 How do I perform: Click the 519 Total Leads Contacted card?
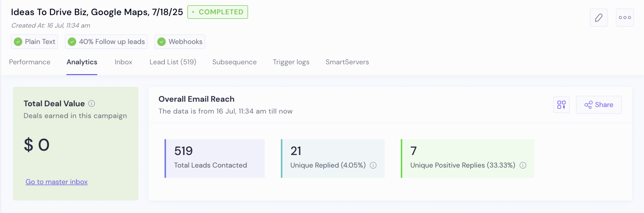click(x=215, y=158)
